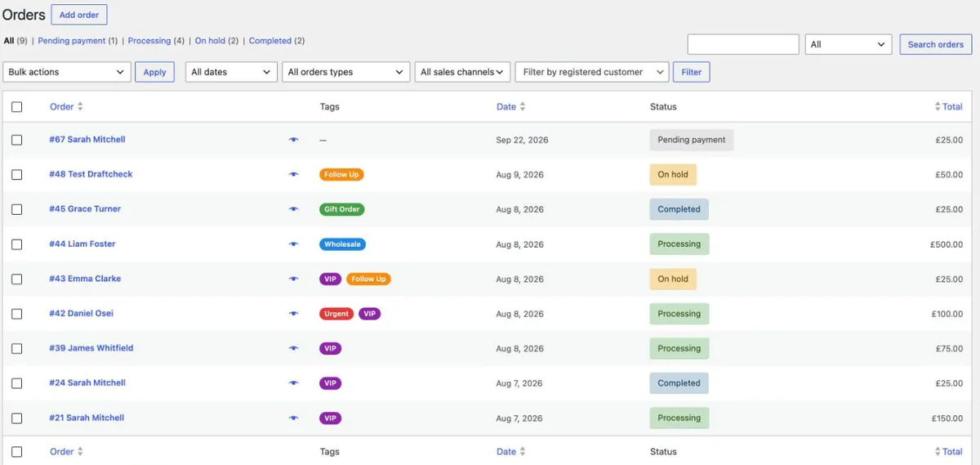This screenshot has width=980, height=465.
Task: Select order #42 checkbox
Action: click(17, 314)
